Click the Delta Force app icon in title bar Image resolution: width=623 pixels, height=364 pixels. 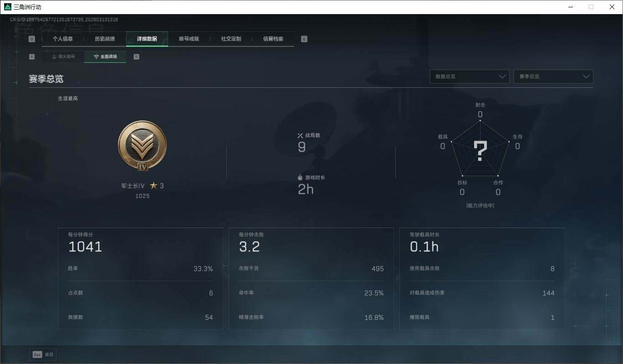7,7
